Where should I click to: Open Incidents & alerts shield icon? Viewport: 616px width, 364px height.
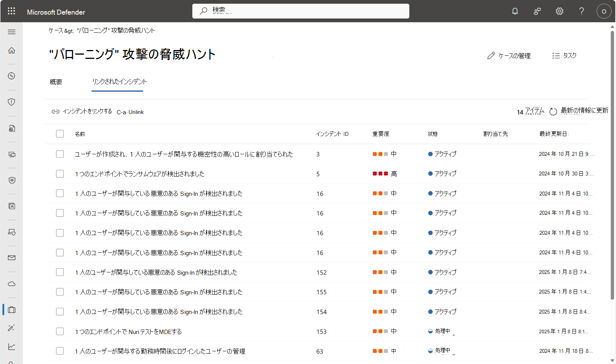pyautogui.click(x=12, y=102)
